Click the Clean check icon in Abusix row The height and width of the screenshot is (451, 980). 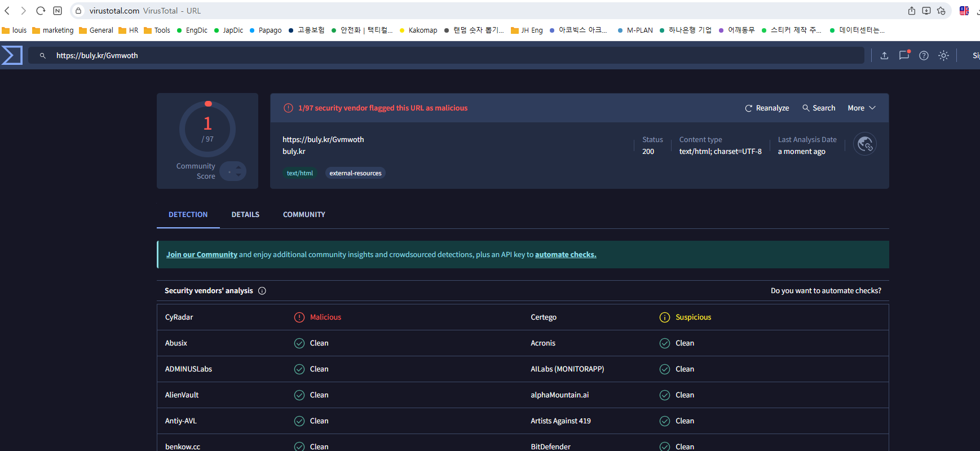pyautogui.click(x=299, y=343)
